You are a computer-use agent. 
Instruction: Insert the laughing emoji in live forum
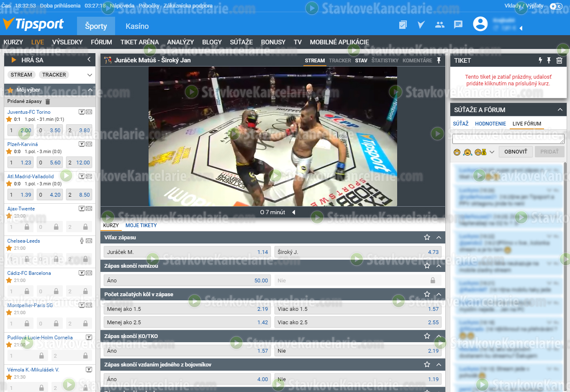click(457, 152)
